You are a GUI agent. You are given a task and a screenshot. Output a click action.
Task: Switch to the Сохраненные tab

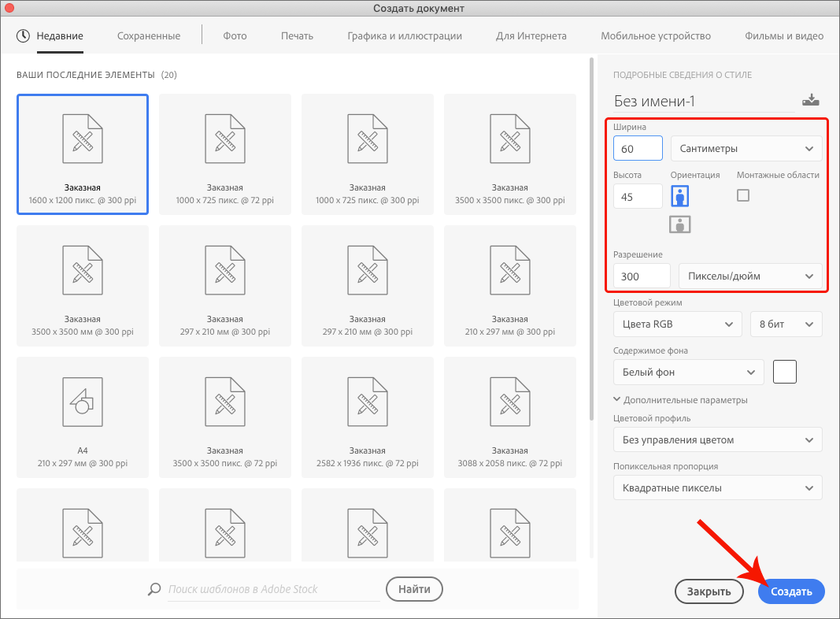[149, 35]
